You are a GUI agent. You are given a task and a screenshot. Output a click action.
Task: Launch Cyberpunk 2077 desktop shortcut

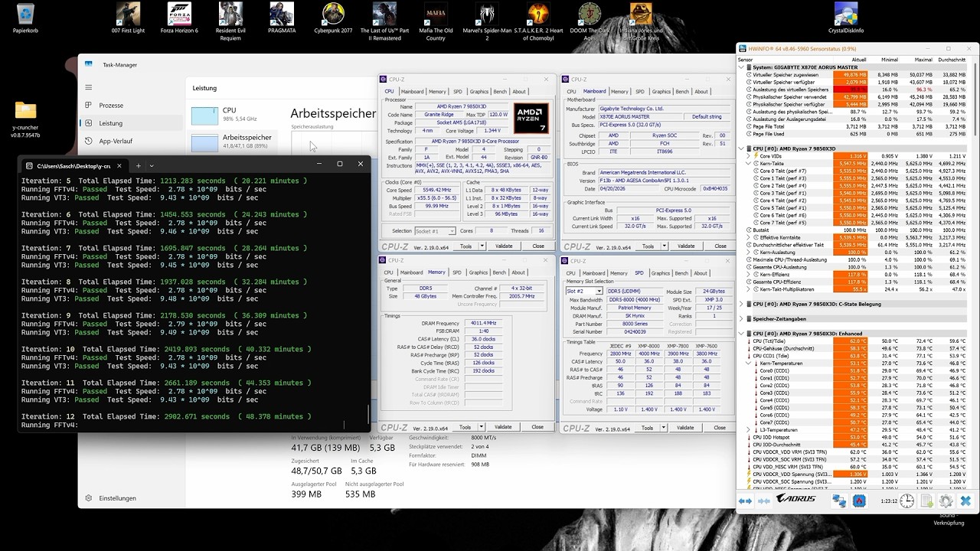coord(333,18)
